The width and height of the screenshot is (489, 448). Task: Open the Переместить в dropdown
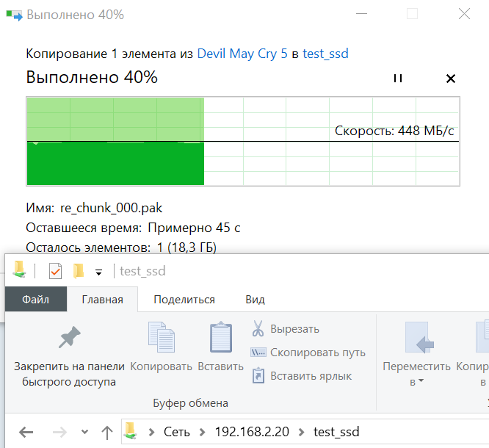[416, 355]
